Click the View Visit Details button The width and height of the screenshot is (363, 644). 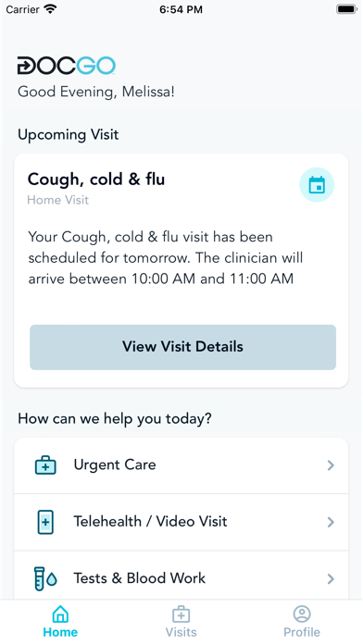(182, 347)
